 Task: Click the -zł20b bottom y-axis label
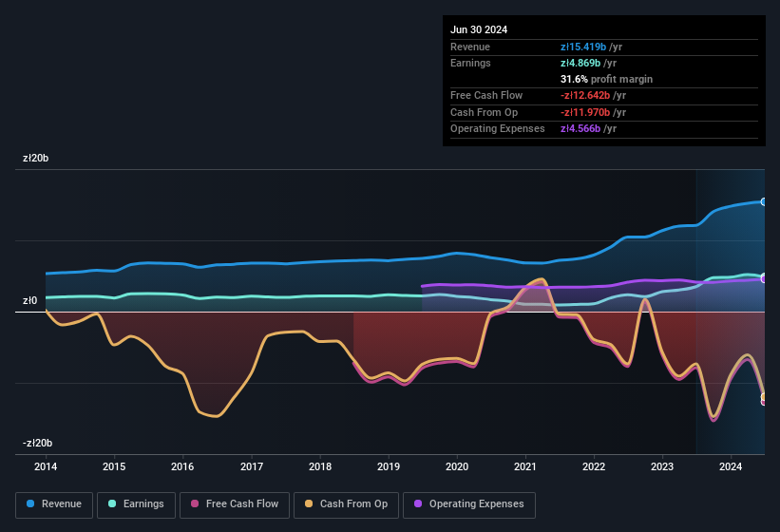pos(37,444)
